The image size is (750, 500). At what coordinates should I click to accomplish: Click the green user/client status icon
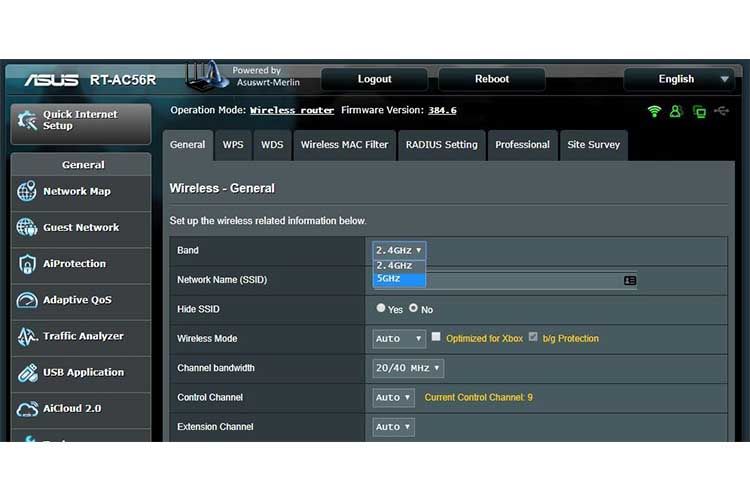click(x=675, y=111)
